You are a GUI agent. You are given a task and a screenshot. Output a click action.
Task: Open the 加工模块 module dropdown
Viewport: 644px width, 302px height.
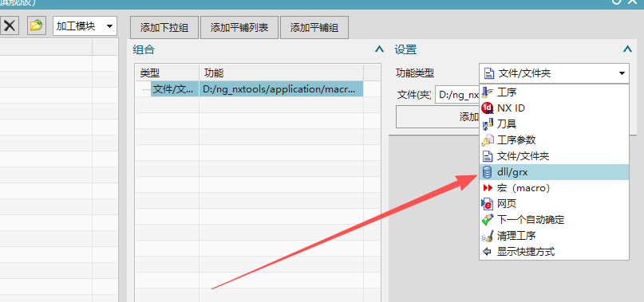[85, 26]
